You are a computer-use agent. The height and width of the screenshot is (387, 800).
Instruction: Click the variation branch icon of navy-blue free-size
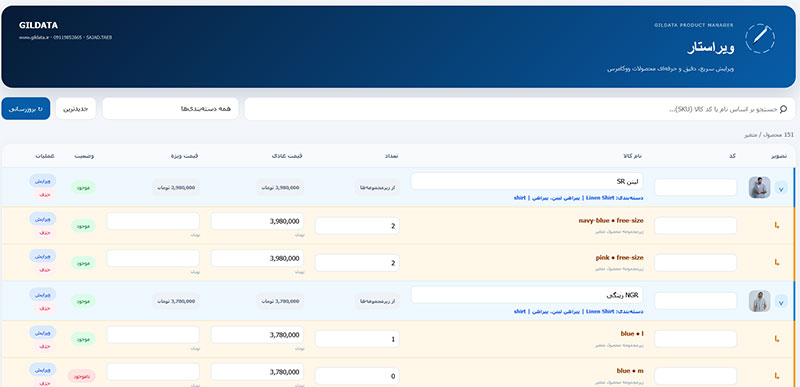coord(777,225)
